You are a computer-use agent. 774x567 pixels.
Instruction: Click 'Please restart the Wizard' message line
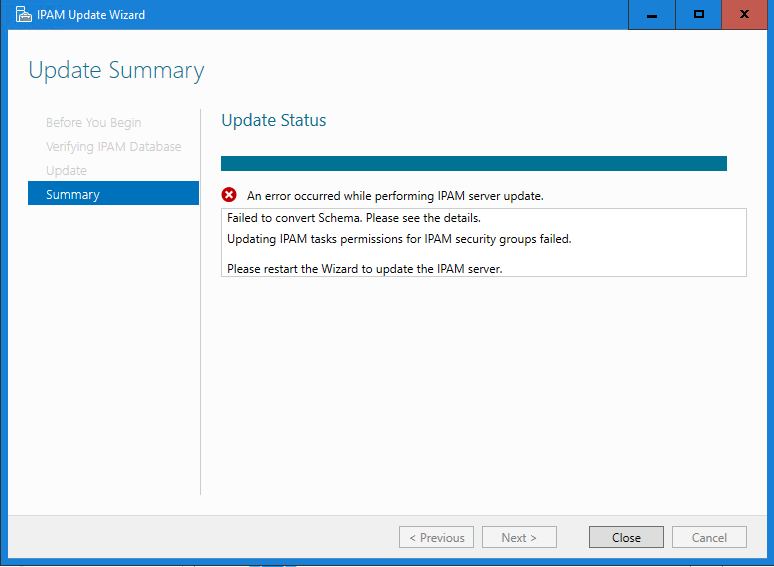(x=365, y=269)
